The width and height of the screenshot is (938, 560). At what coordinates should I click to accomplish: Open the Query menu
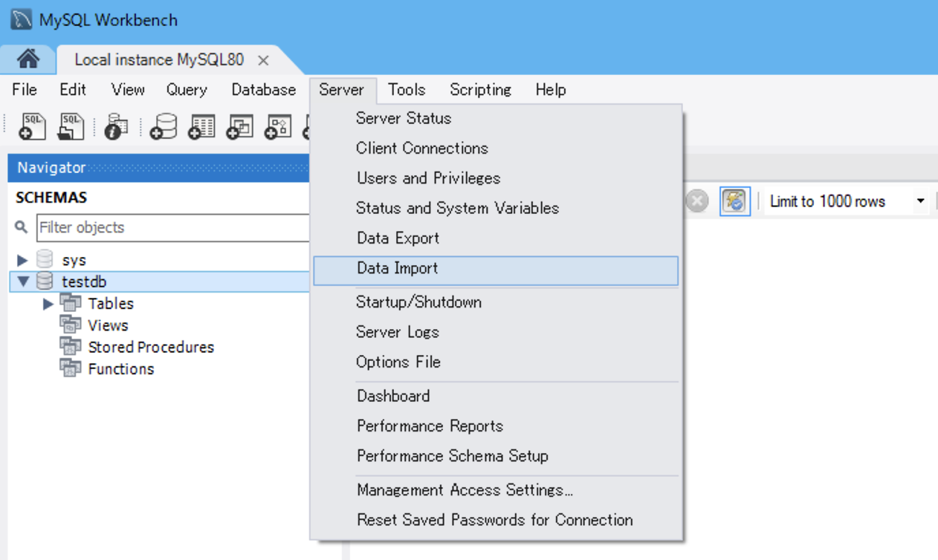click(187, 90)
